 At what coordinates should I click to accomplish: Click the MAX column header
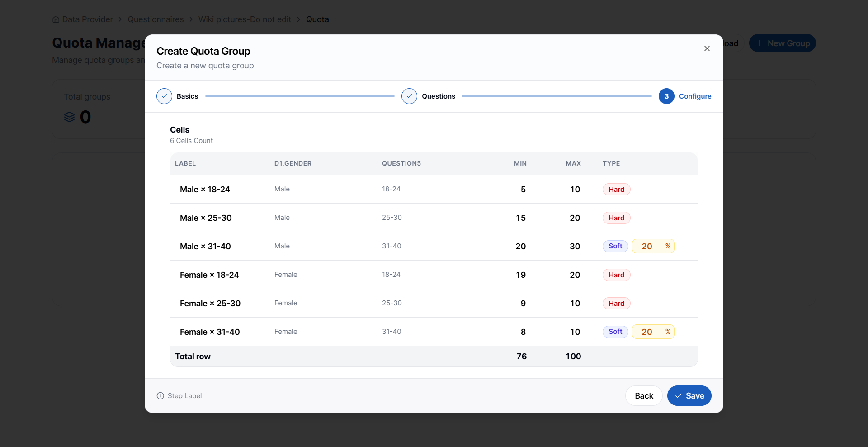coord(573,163)
